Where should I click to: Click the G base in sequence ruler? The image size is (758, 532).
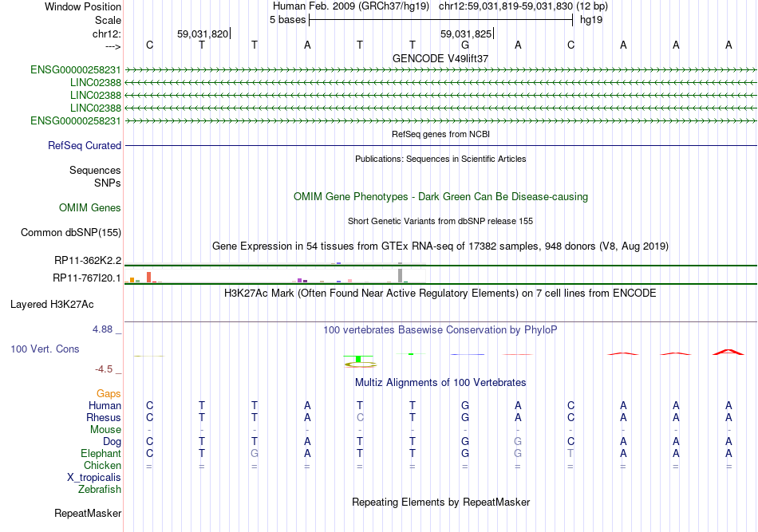(x=465, y=45)
